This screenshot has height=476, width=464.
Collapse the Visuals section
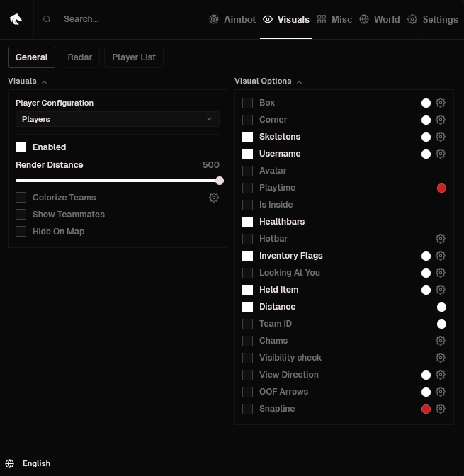pos(45,81)
